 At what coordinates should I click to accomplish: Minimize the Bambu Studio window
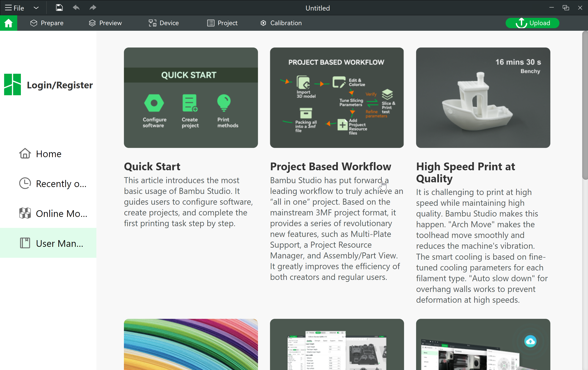coord(551,8)
